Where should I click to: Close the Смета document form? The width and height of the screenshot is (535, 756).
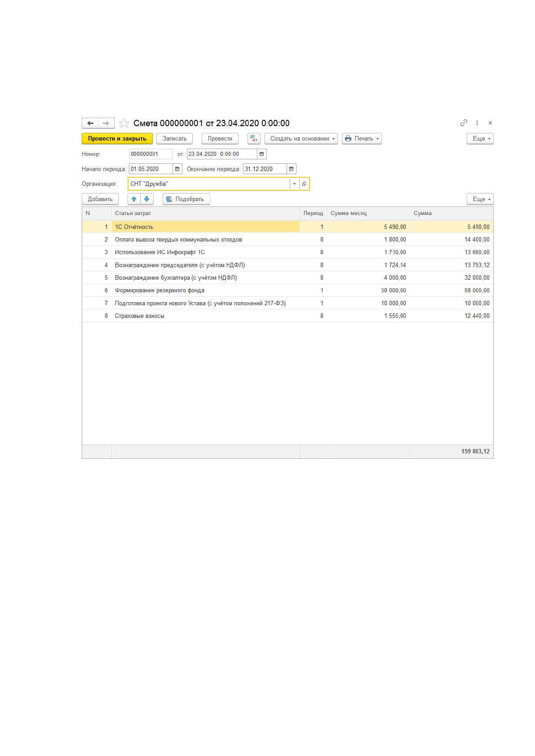pyautogui.click(x=490, y=123)
